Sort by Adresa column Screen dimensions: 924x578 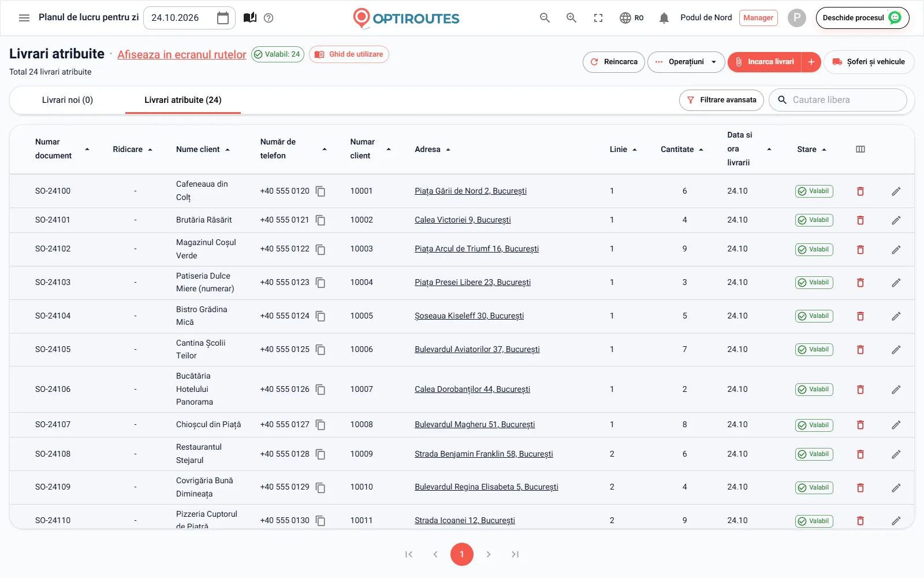[x=433, y=149]
